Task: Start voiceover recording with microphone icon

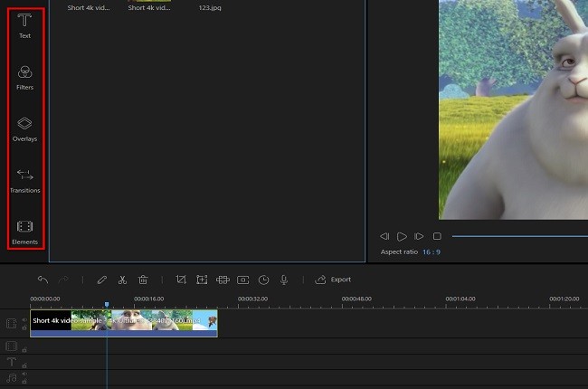Action: click(284, 280)
